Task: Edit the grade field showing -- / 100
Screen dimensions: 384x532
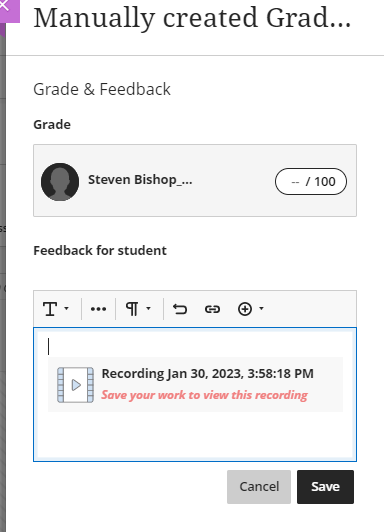Action: [x=311, y=182]
